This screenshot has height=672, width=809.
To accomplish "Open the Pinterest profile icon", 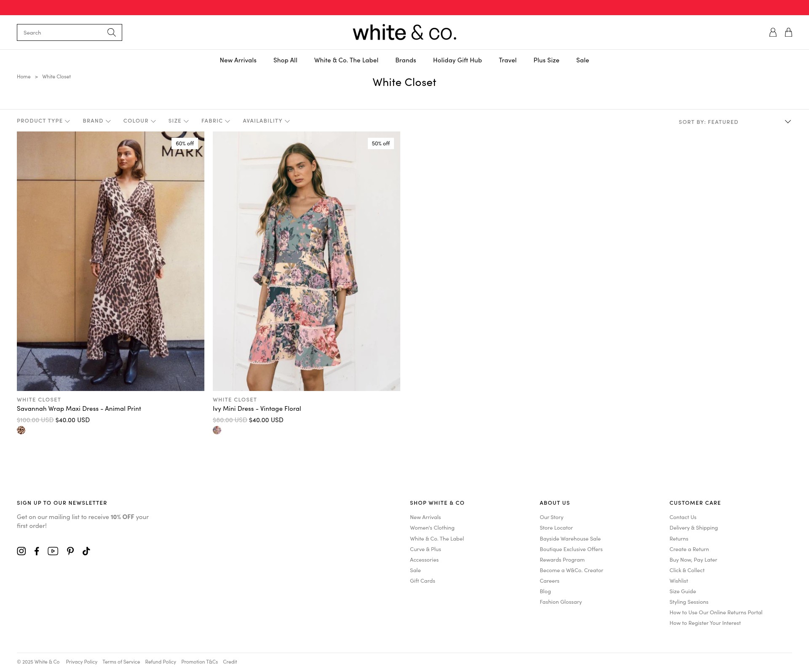I will (70, 551).
